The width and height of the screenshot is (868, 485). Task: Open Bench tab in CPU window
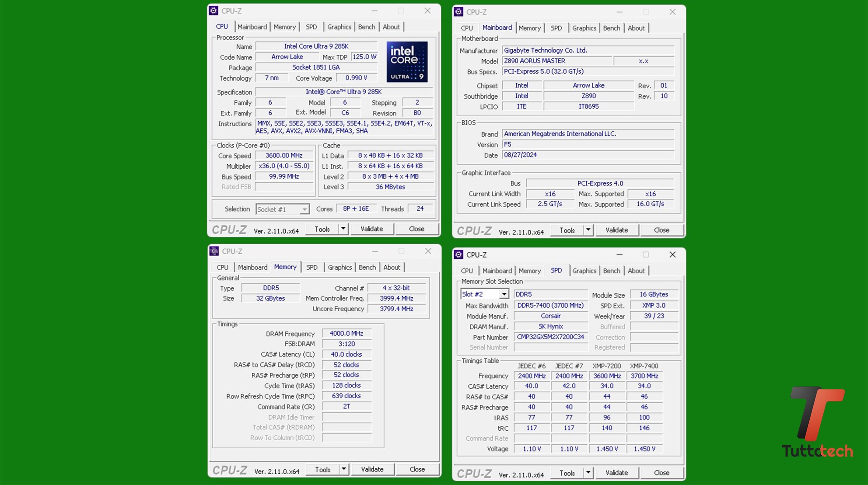[367, 27]
